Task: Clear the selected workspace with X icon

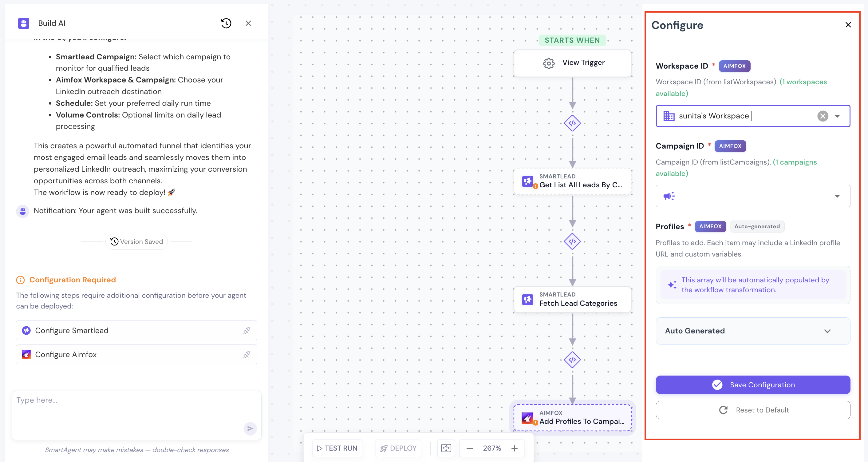Action: (x=823, y=116)
